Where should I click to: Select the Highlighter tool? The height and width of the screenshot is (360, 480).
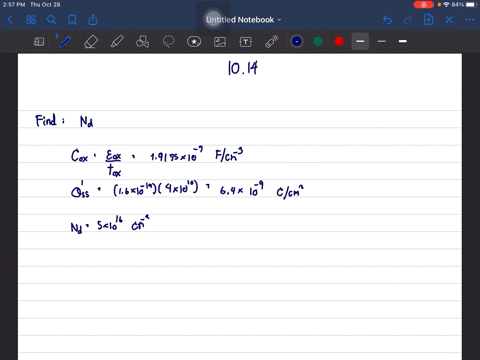coord(117,42)
